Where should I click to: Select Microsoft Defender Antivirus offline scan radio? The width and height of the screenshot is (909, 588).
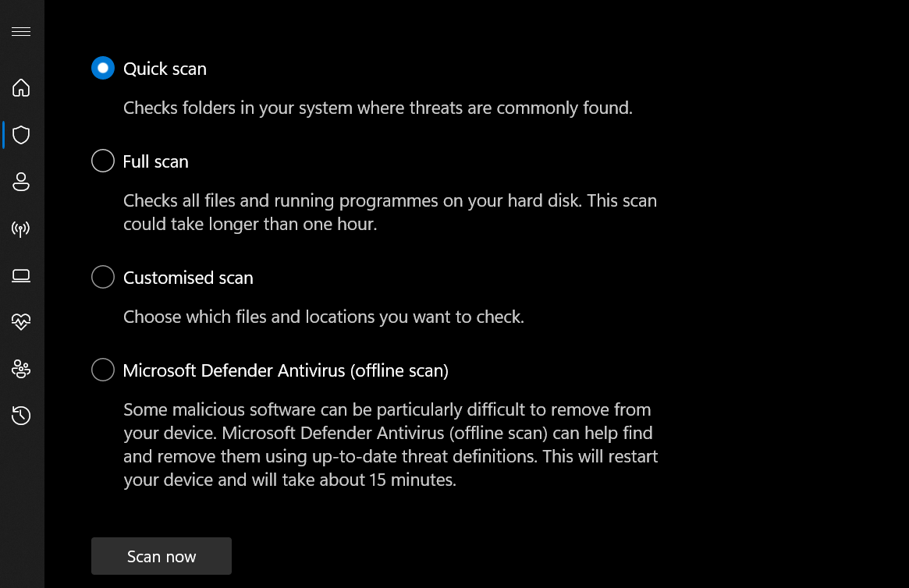(103, 370)
